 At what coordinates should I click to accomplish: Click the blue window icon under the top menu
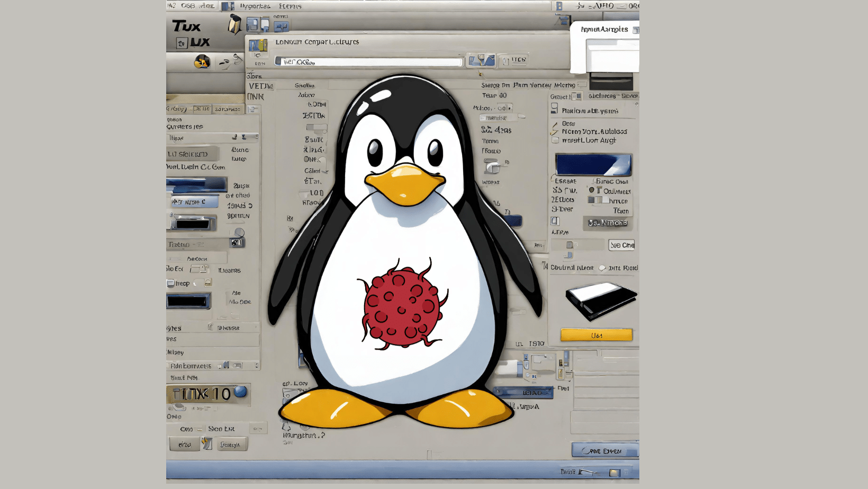tap(252, 24)
